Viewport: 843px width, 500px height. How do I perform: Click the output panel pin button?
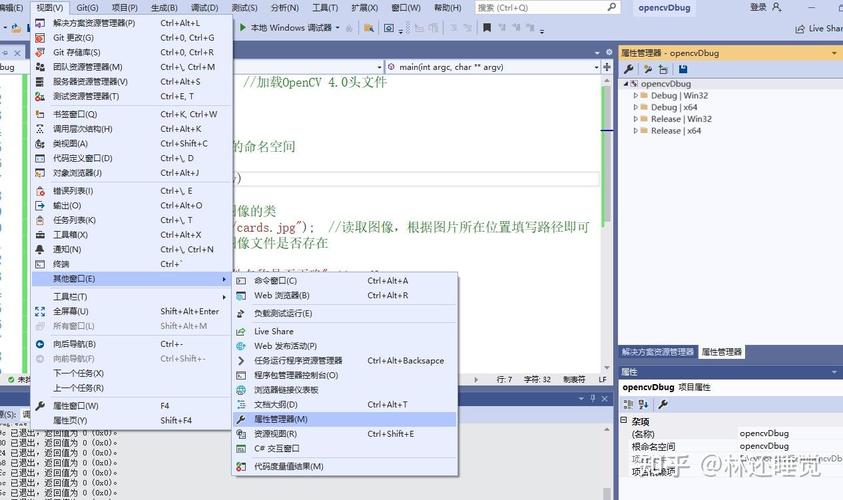(593, 398)
